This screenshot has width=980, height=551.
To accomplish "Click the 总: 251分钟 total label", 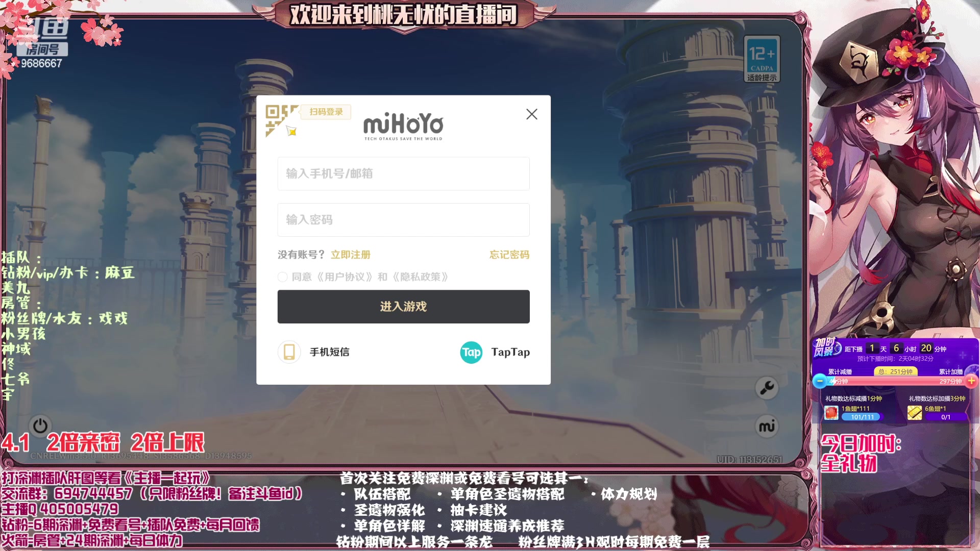I will tap(895, 371).
